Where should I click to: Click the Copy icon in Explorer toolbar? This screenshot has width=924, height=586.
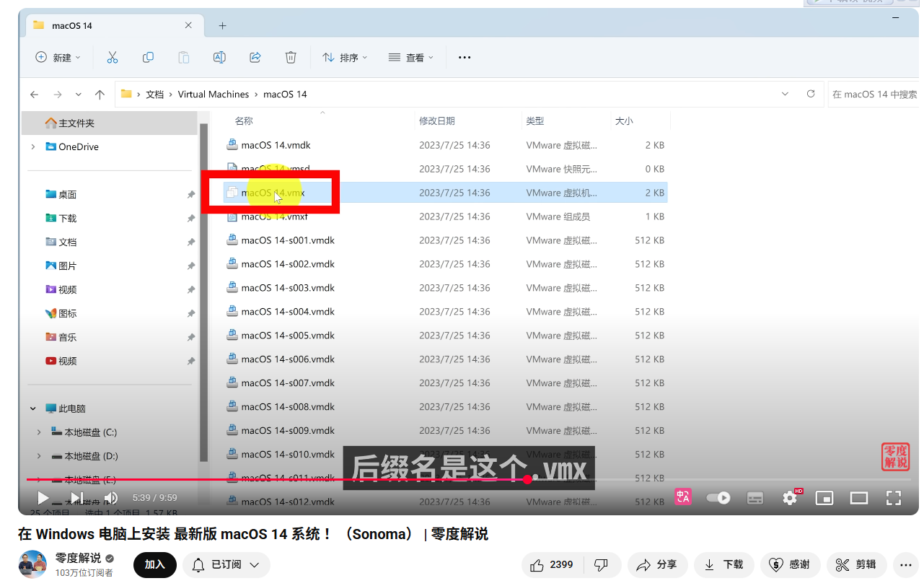[148, 57]
